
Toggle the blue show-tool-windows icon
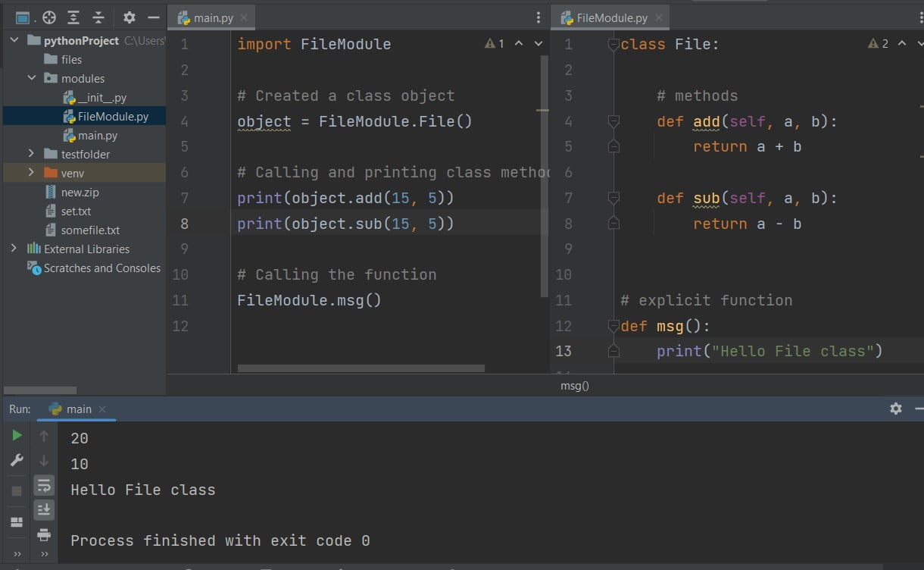point(23,17)
